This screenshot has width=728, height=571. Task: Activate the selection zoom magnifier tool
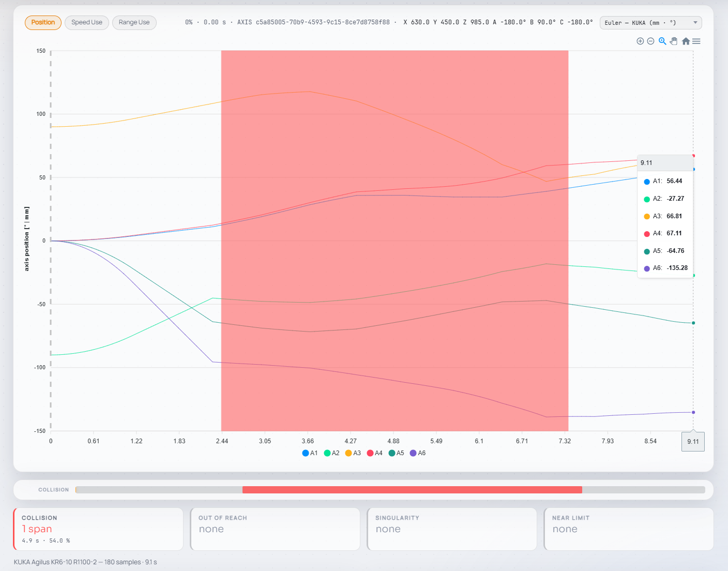[x=662, y=41]
